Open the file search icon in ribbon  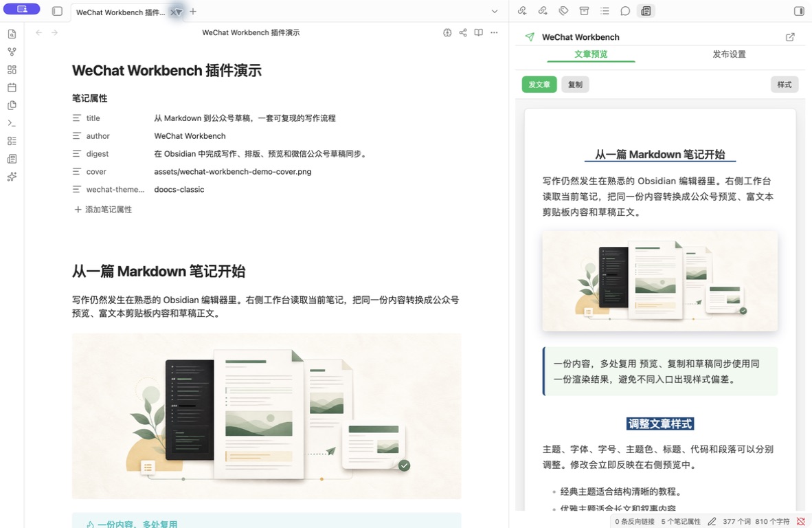click(x=12, y=34)
